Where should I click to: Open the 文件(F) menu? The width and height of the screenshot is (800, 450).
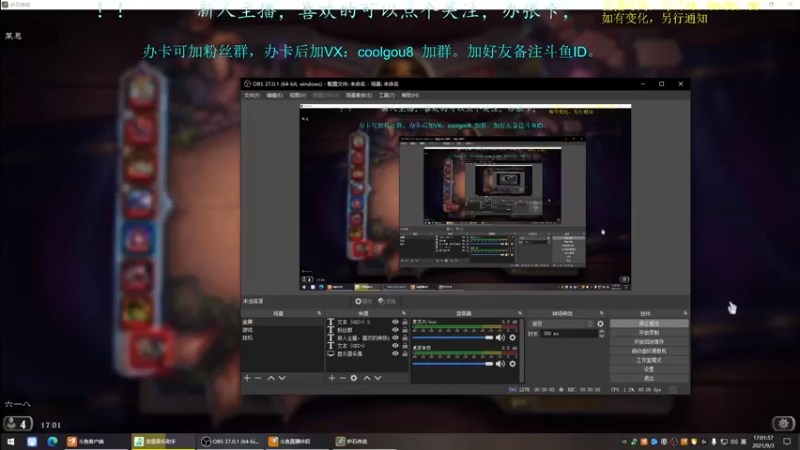252,95
